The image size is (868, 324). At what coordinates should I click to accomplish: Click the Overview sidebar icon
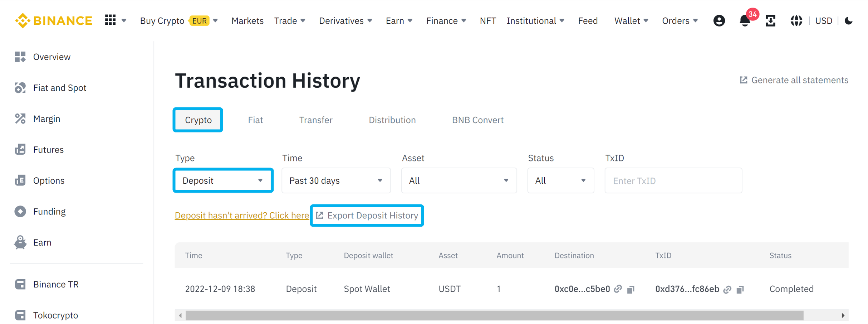click(x=20, y=57)
